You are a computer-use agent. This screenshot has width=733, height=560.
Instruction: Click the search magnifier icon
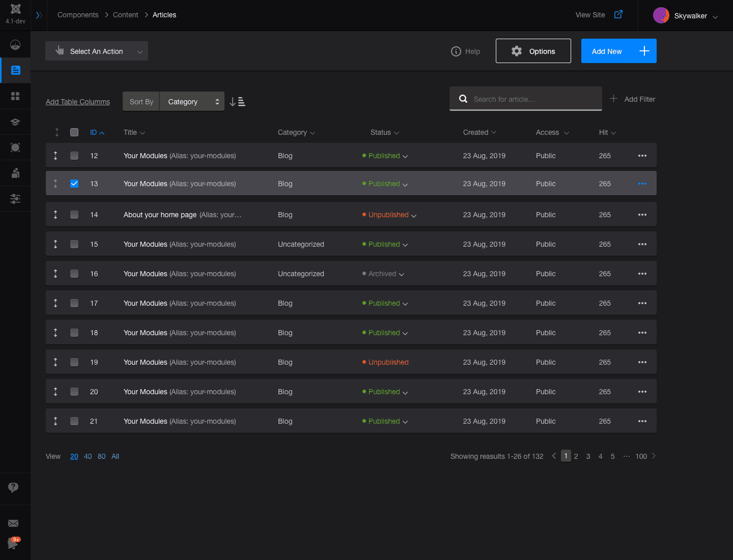(463, 99)
